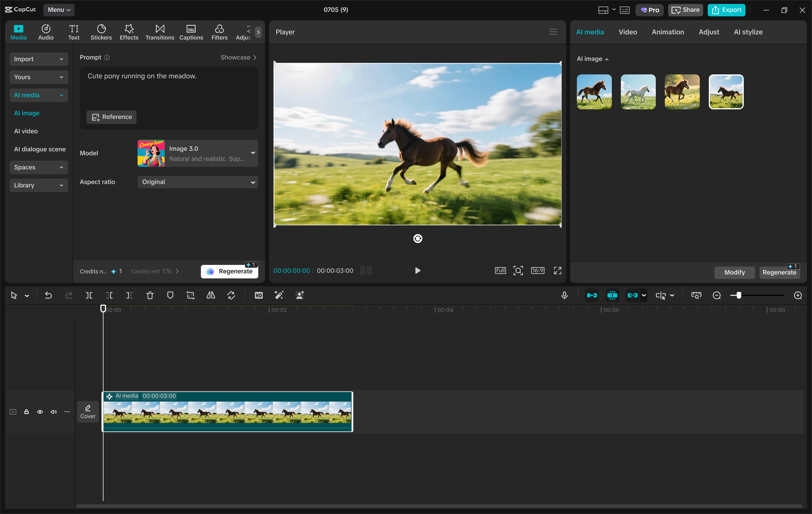Click the Record voiceover microphone icon

pyautogui.click(x=564, y=295)
